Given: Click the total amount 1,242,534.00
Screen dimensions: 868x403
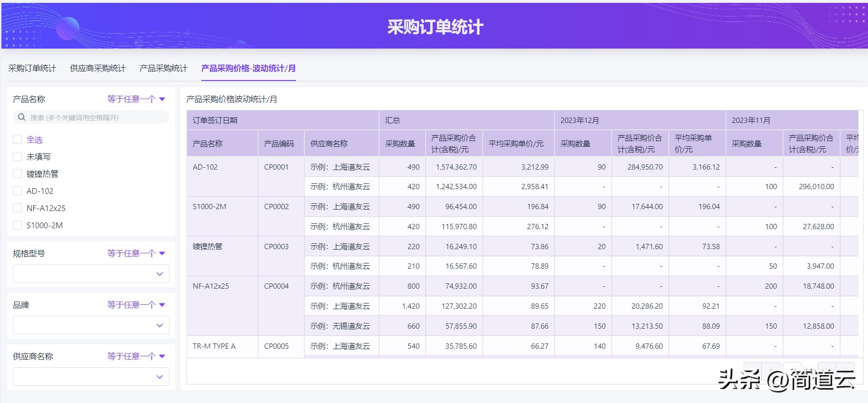Looking at the screenshot, I should [x=456, y=187].
